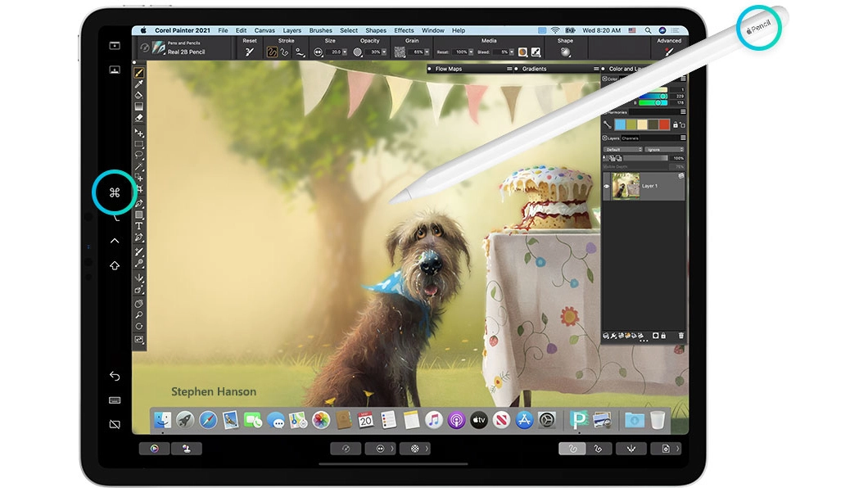
Task: Select the Eraser tool in the toolbox
Action: 139,118
